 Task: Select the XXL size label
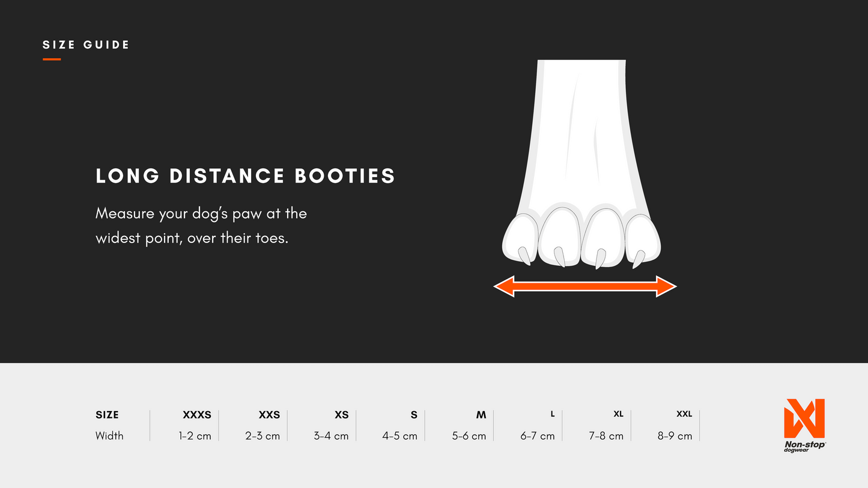click(684, 414)
